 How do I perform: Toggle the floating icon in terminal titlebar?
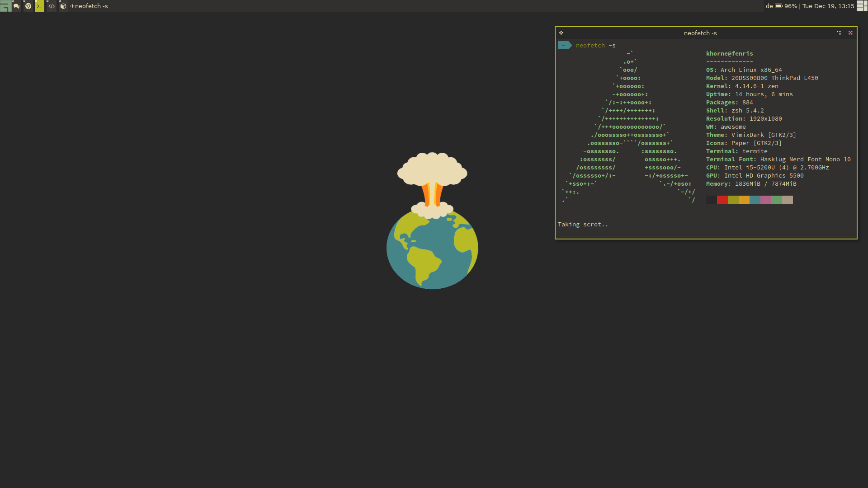coord(839,33)
